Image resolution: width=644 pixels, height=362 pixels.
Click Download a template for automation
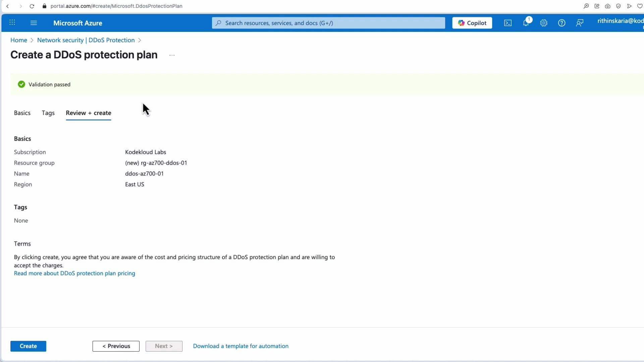[241, 346]
